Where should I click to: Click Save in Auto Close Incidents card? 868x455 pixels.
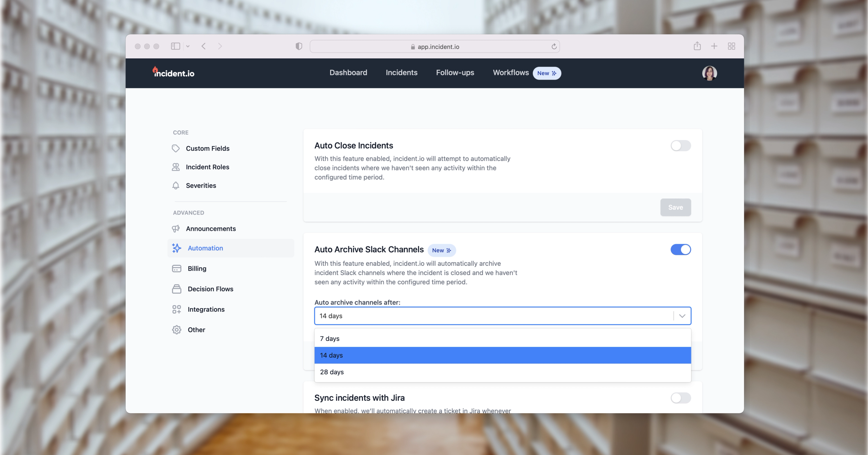click(675, 207)
